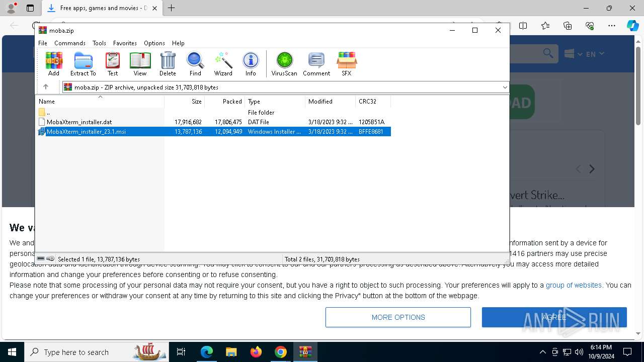Sort by the Name column header
Screen dimensions: 644x362
(100, 102)
